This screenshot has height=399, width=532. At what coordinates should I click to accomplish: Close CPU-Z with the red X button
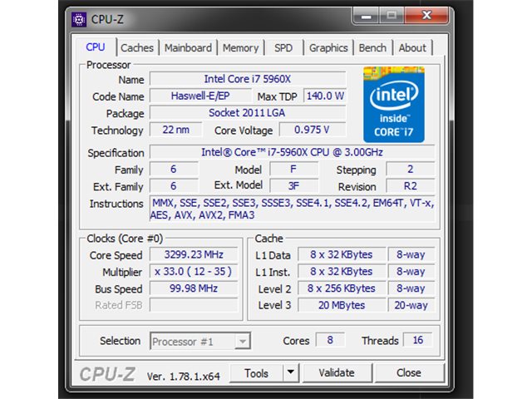point(426,16)
